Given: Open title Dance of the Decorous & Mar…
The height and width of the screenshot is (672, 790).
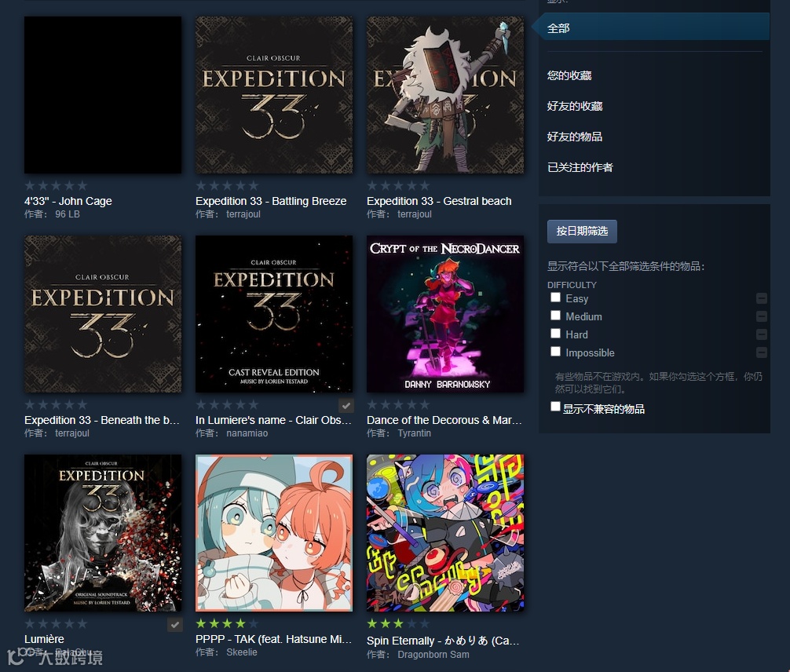Looking at the screenshot, I should [444, 420].
